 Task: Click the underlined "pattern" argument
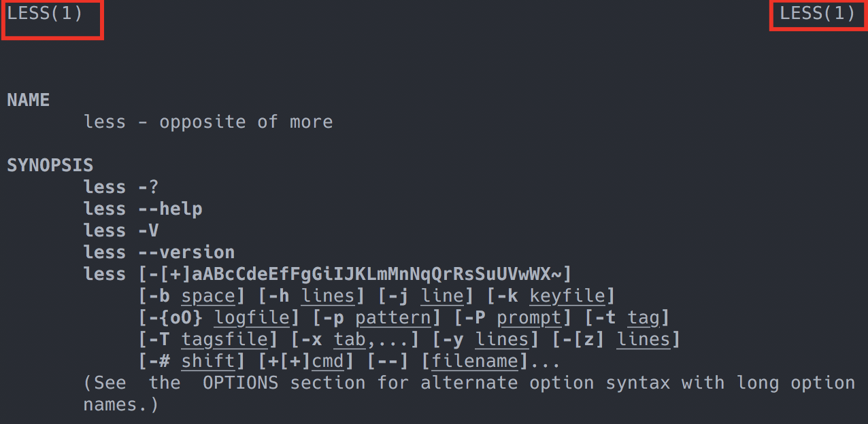click(x=393, y=318)
